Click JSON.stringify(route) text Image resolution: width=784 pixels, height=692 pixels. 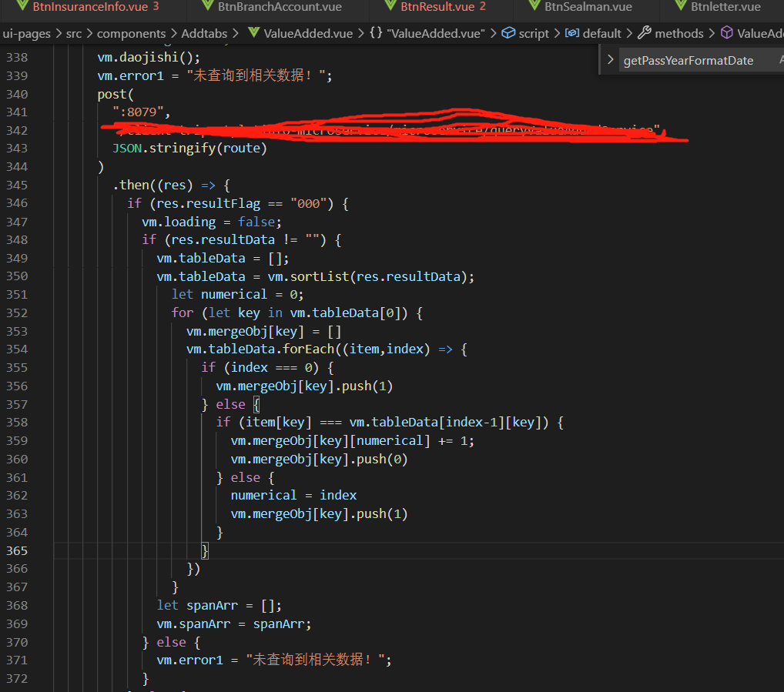(190, 148)
